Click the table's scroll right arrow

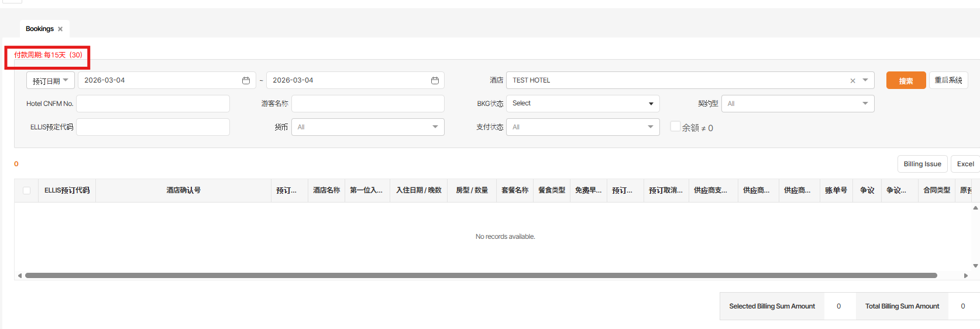[x=966, y=275]
